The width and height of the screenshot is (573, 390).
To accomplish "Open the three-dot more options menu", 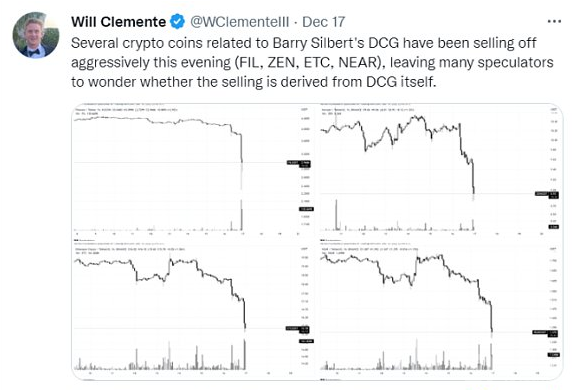I will (x=554, y=22).
